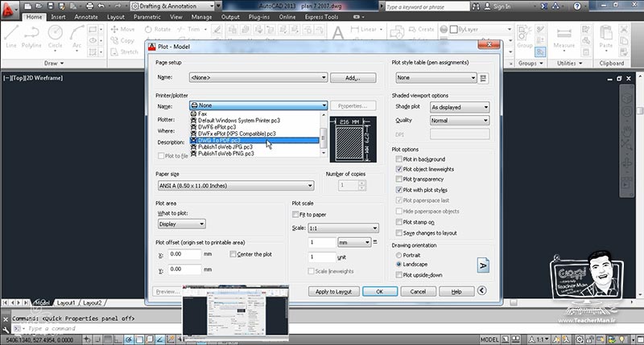Open the Paper size dropdown
644x345 pixels.
coord(236,186)
